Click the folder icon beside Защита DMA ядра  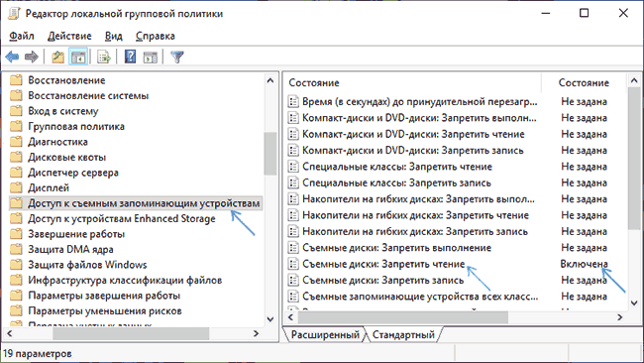point(16,250)
